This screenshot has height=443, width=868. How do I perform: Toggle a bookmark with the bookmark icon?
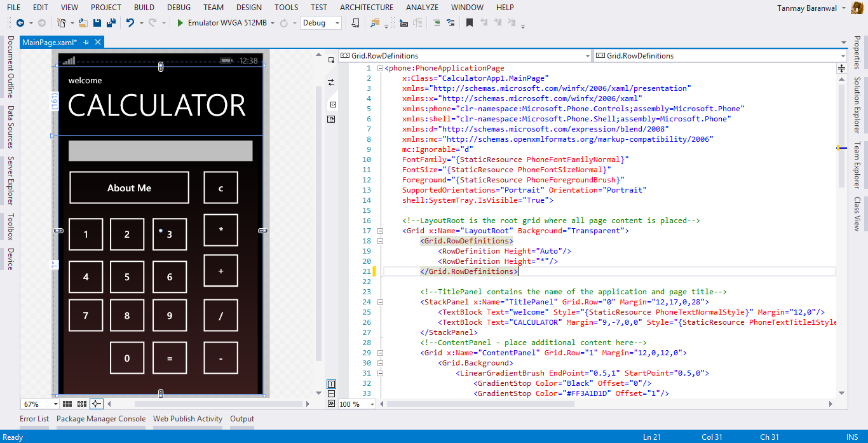(470, 23)
